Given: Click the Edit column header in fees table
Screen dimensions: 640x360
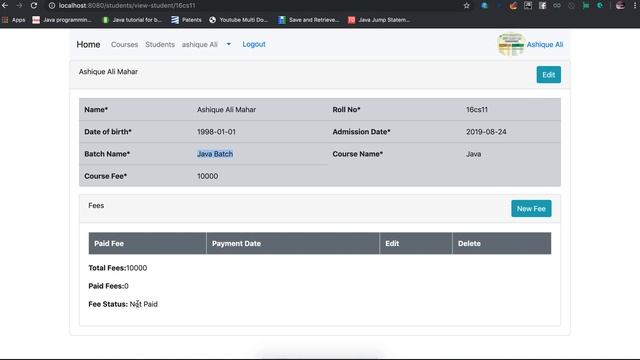Looking at the screenshot, I should 416,243.
